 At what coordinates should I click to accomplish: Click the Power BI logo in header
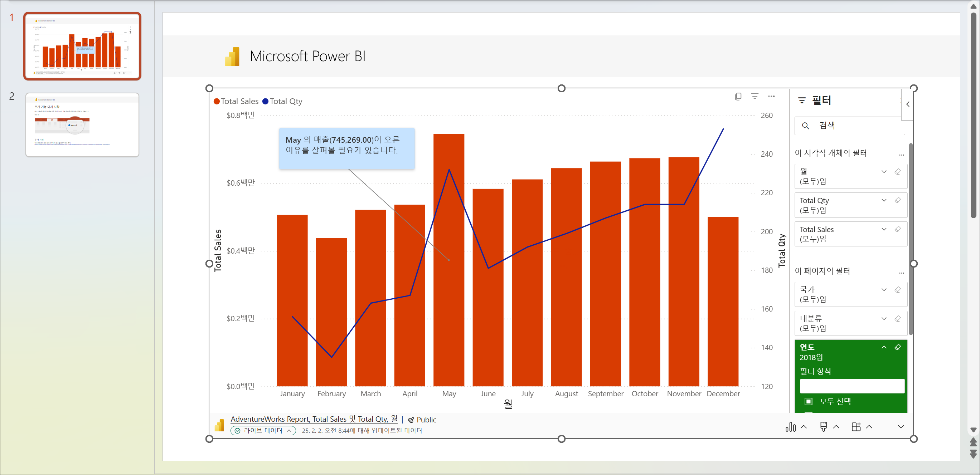point(232,57)
